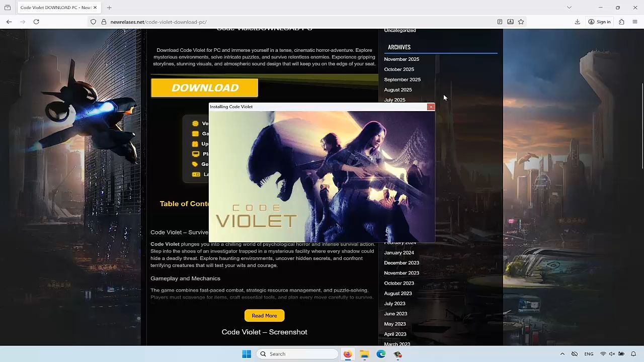Close the Installing Code Violet popup
The image size is (644, 362).
[x=431, y=107]
